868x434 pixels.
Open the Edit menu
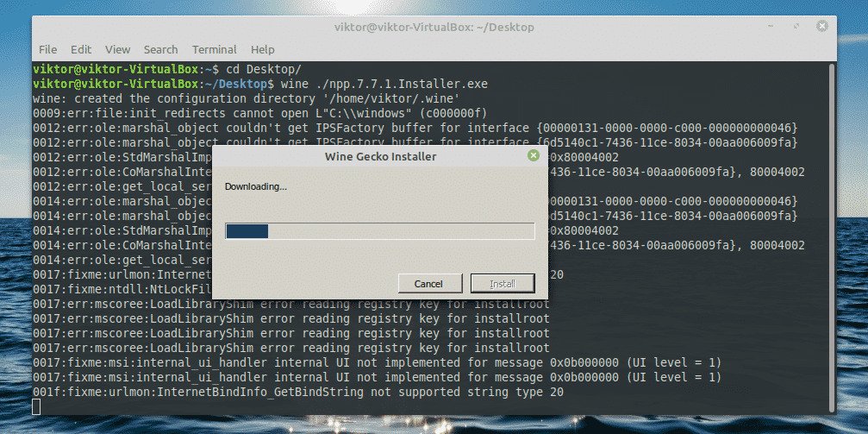tap(81, 49)
